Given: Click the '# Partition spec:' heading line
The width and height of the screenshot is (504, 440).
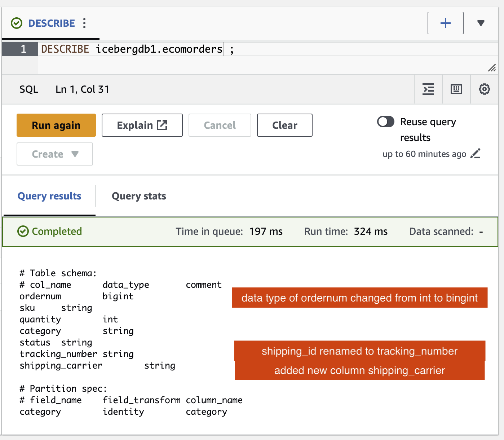Looking at the screenshot, I should pos(63,389).
